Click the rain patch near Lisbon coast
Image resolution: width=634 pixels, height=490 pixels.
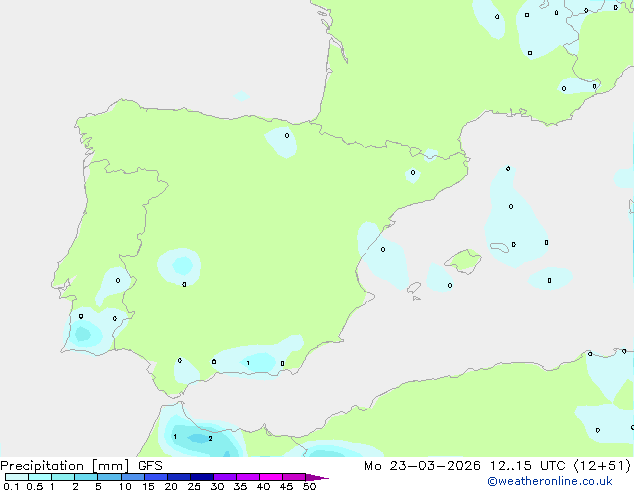click(x=84, y=330)
